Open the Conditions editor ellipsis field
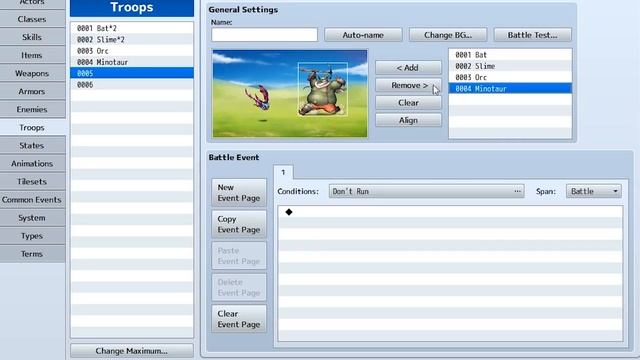The image size is (640, 360). 427,191
